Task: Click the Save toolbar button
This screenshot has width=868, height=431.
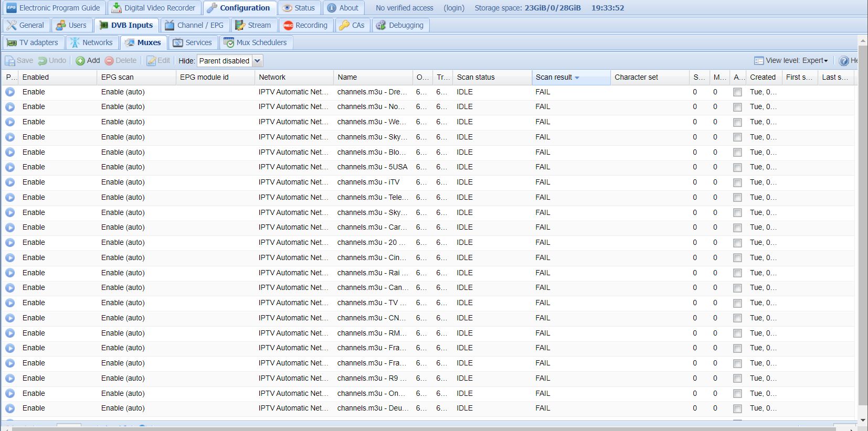Action: tap(19, 60)
